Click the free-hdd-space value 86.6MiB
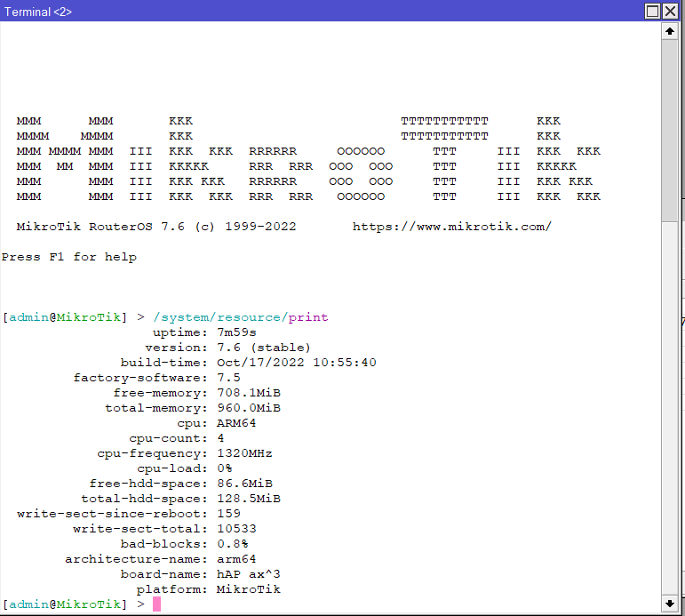The image size is (685, 616). [244, 483]
